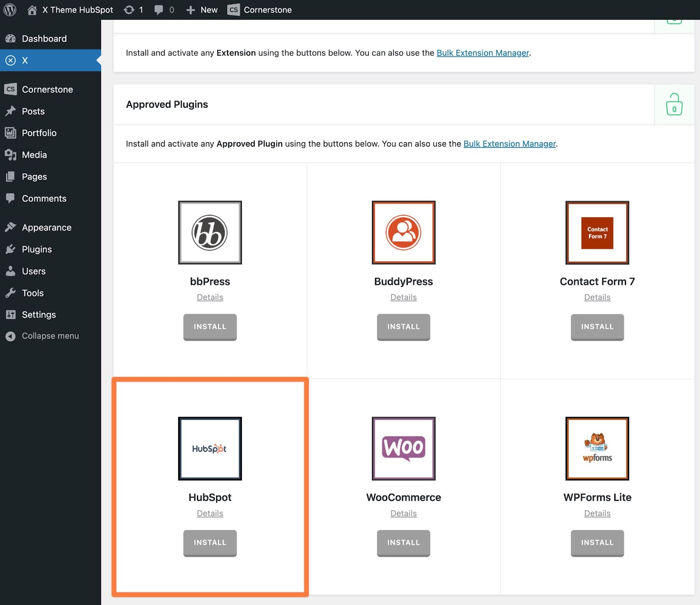Open Bulk Extension Manager link under Approved Plugins
Screen dimensions: 700x605
pos(509,144)
